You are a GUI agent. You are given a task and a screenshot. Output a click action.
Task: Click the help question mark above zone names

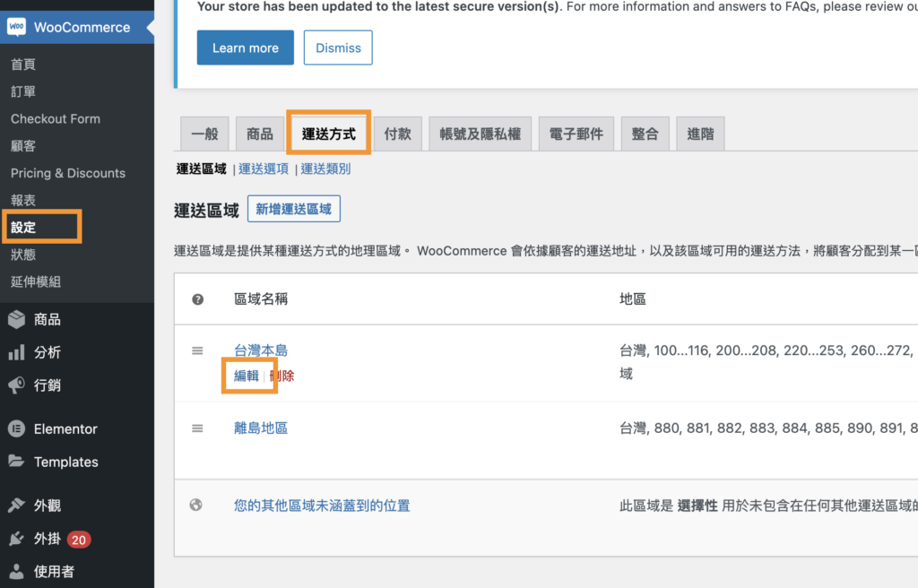(x=196, y=298)
